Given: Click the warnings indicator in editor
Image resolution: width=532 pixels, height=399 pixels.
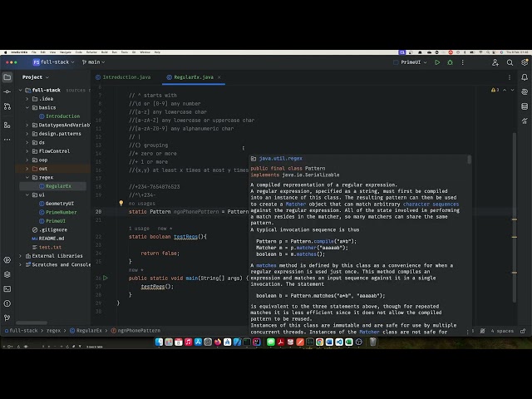Looking at the screenshot, I should point(495,90).
